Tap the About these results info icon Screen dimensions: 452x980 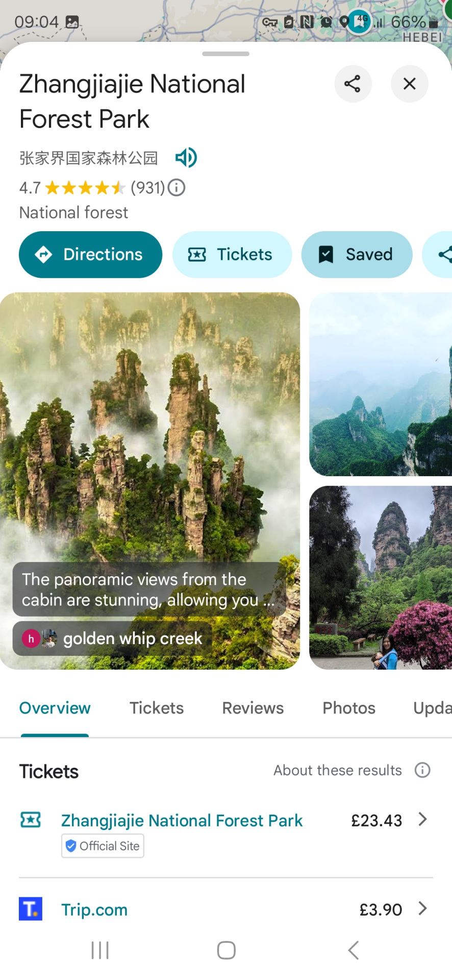click(x=422, y=770)
